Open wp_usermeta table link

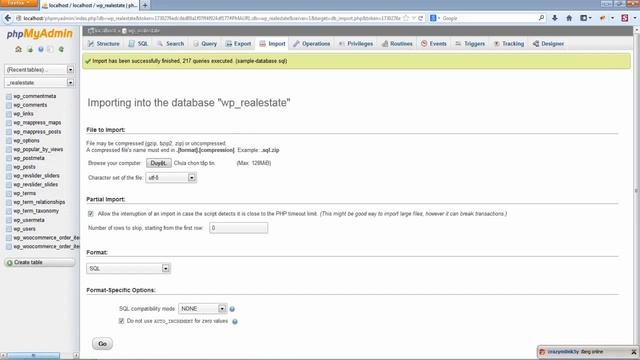tap(29, 220)
